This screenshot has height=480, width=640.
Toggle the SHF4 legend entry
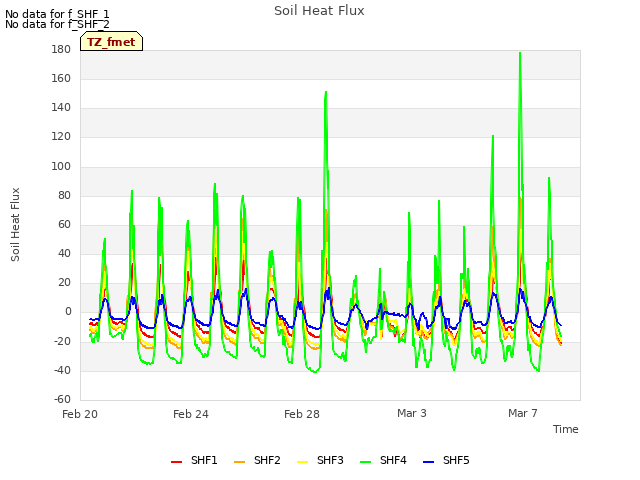(x=383, y=461)
